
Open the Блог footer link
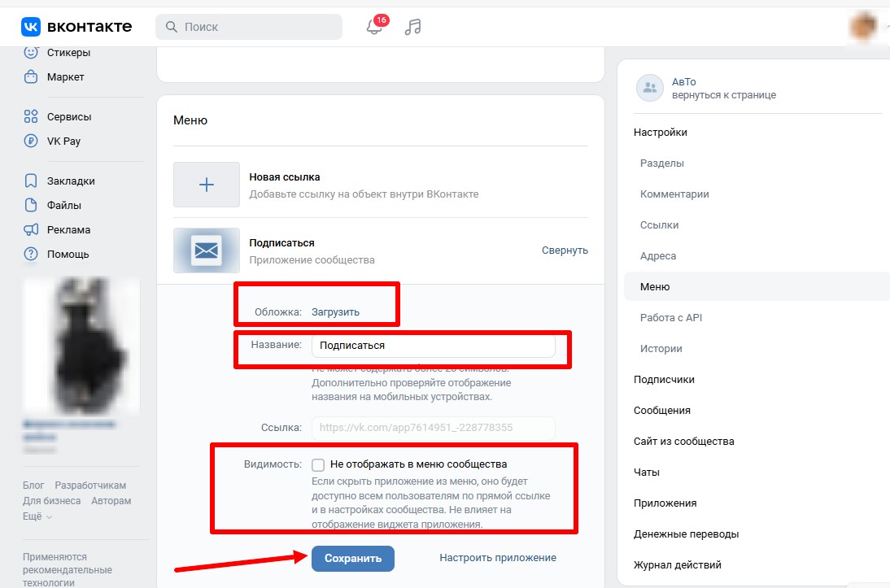tap(33, 486)
